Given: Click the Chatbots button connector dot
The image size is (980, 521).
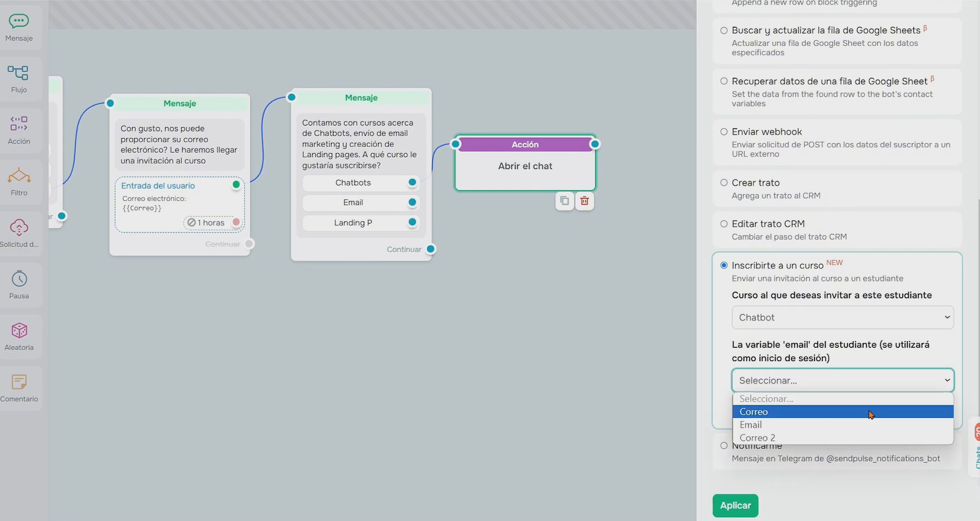Looking at the screenshot, I should [412, 182].
